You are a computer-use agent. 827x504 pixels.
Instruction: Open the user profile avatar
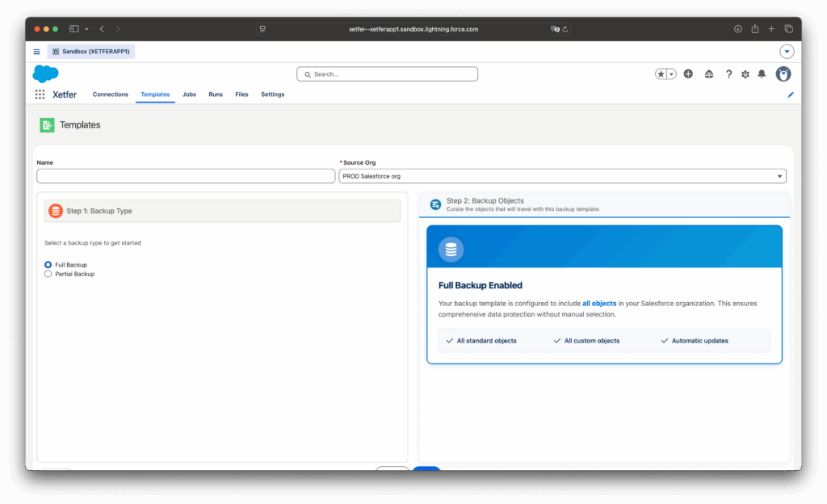coord(783,73)
